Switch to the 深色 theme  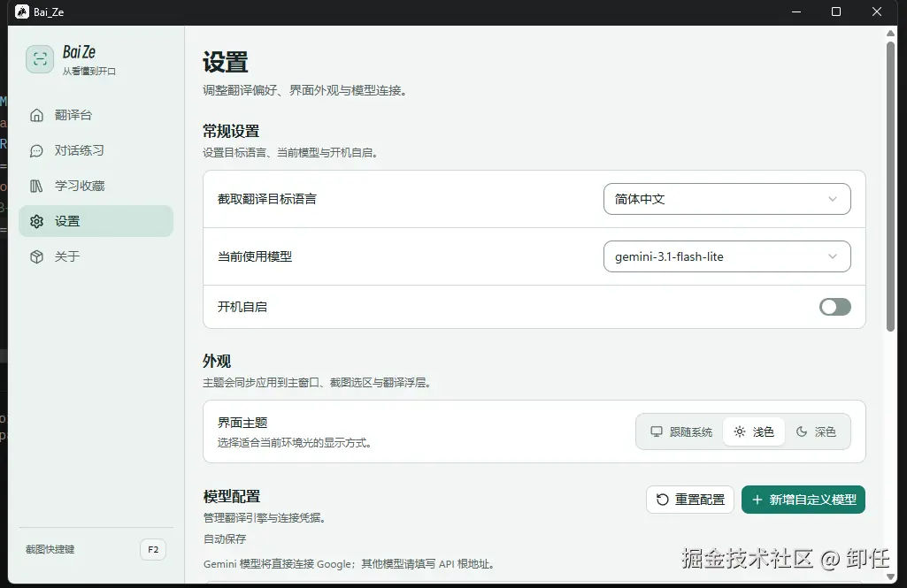click(816, 431)
